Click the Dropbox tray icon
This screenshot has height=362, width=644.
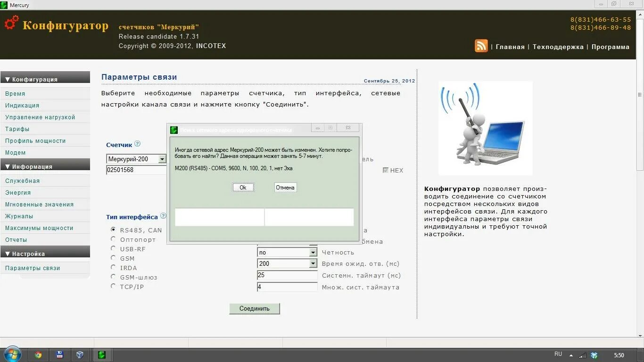(x=594, y=355)
